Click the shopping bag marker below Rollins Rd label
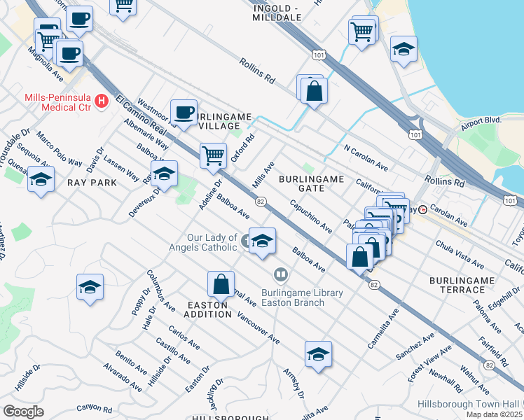This screenshot has width=524, height=420. 315,90
